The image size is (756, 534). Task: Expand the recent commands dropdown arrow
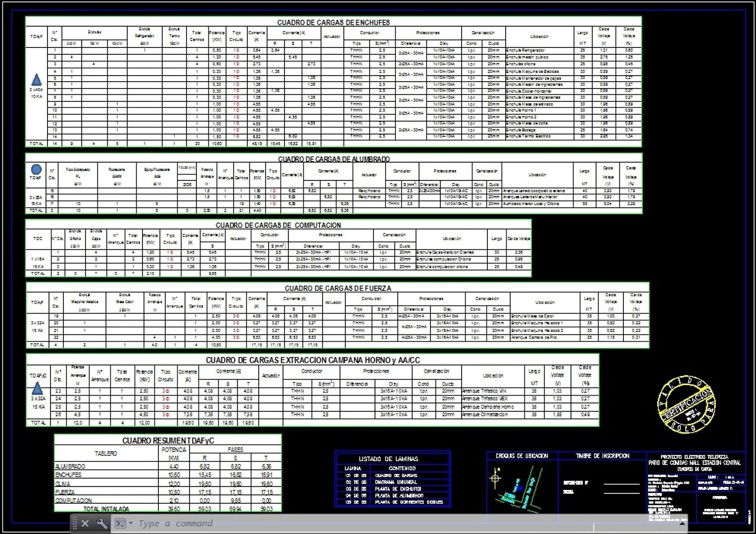tap(131, 523)
